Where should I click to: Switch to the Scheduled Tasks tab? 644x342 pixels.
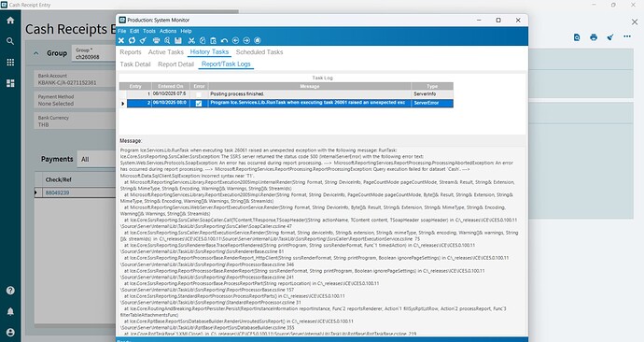coord(259,52)
